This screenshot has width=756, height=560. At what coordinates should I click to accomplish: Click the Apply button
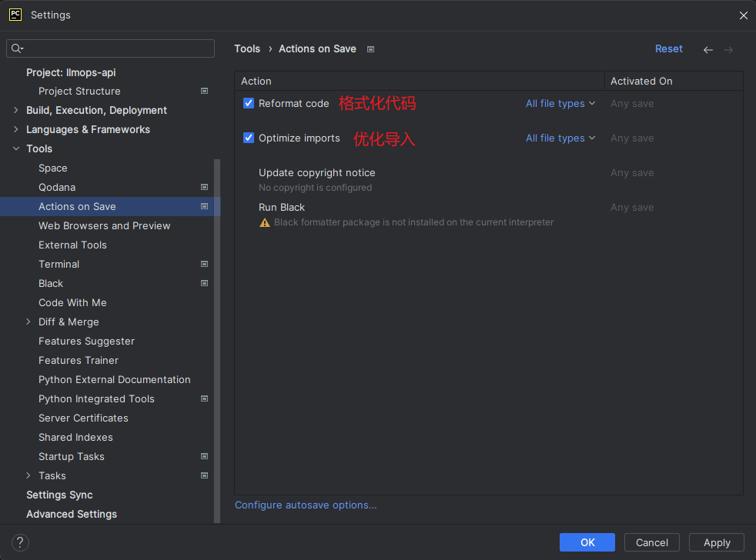coord(716,542)
